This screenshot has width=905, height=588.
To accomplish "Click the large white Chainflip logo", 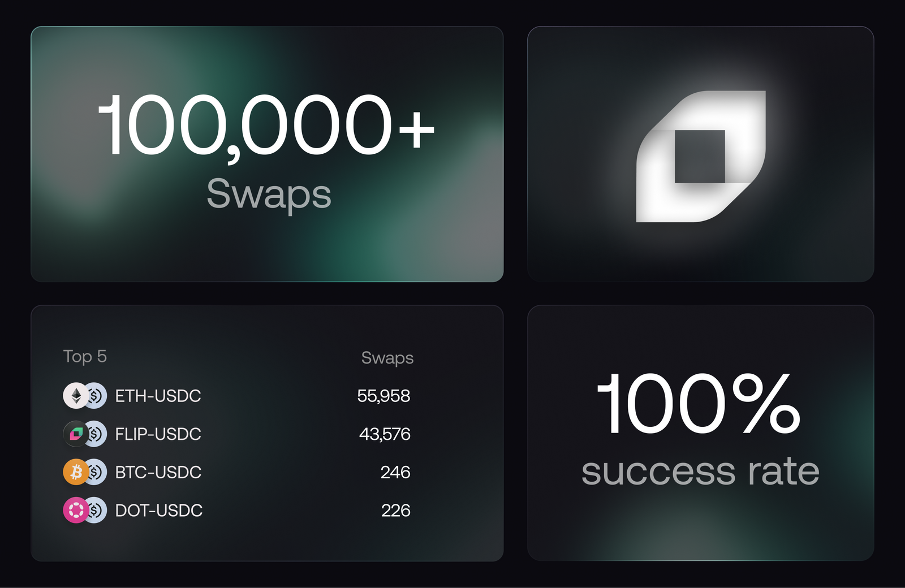I will pos(701,156).
